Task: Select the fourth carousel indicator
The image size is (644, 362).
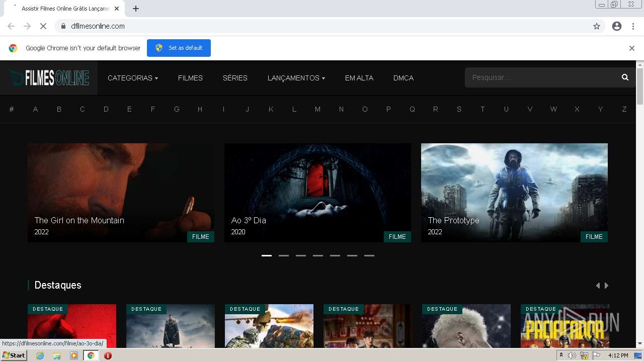Action: pyautogui.click(x=318, y=255)
